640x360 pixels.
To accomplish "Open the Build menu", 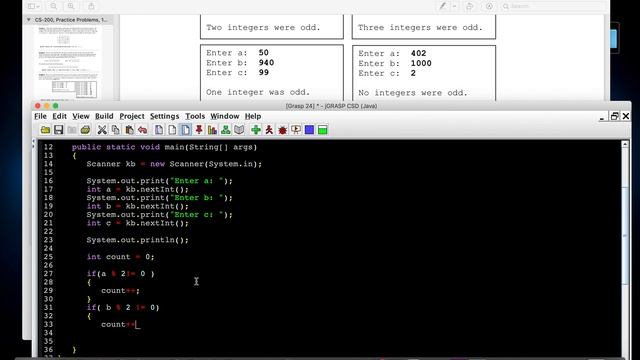I will (104, 116).
